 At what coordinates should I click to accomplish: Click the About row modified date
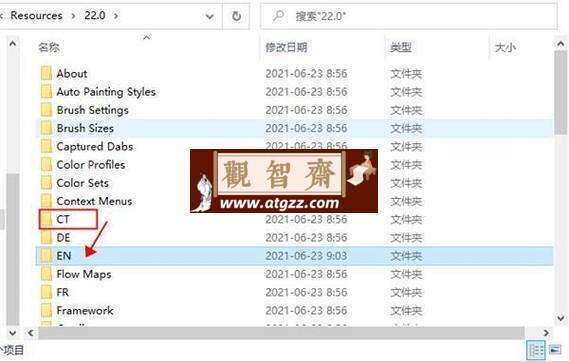(x=306, y=73)
